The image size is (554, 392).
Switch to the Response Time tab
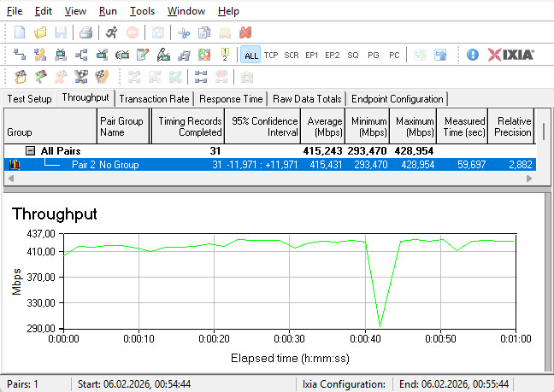(232, 99)
